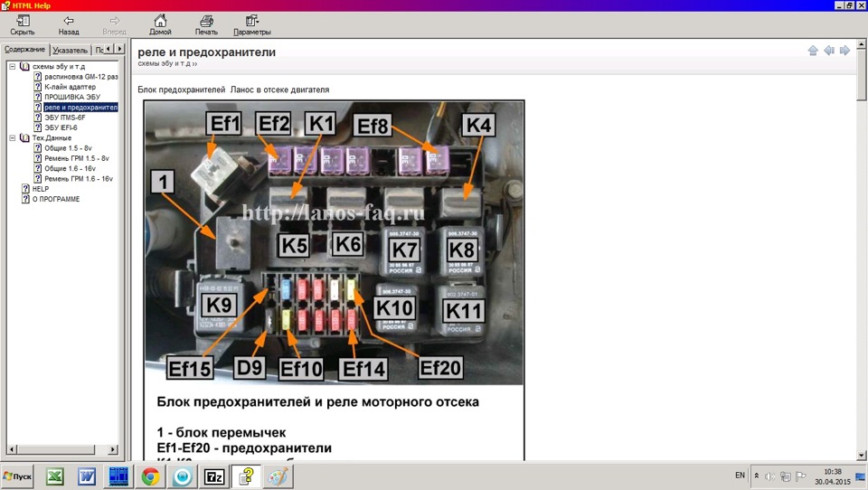
Task: Open the Домой (Home) page
Action: [x=160, y=25]
